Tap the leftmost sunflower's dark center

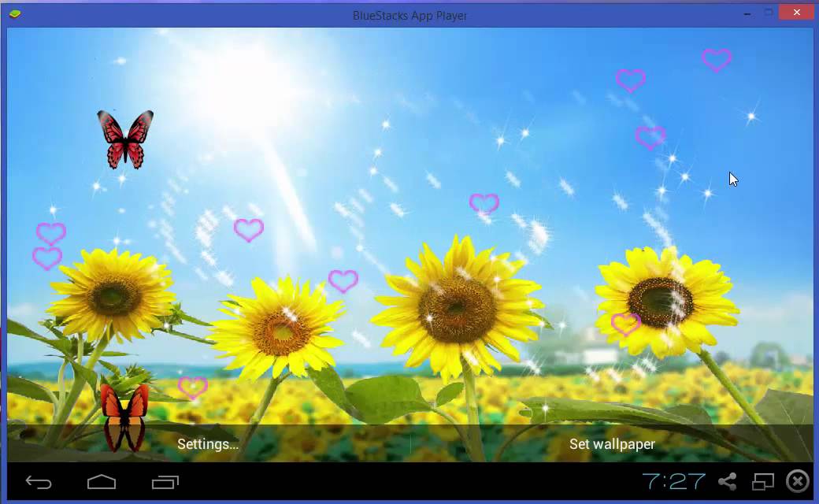pyautogui.click(x=113, y=296)
